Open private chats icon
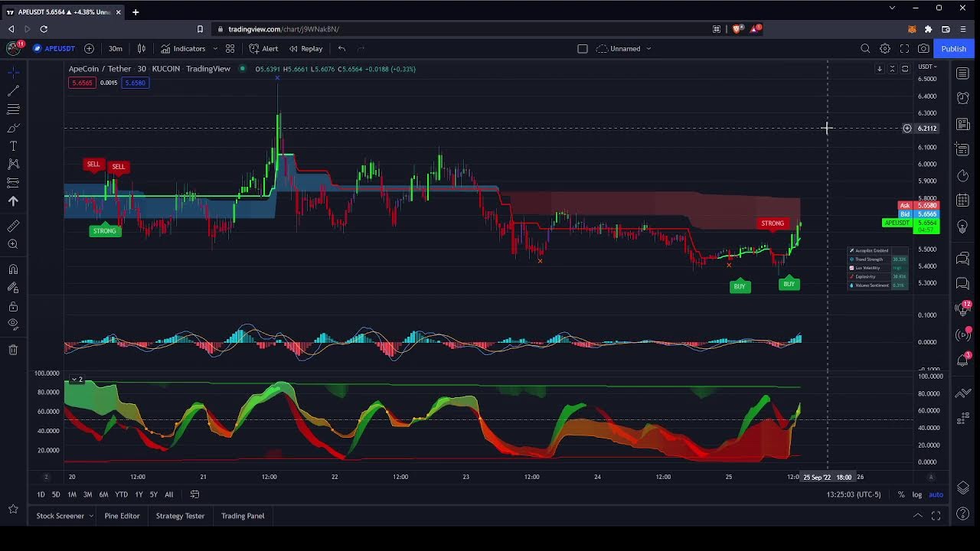The height and width of the screenshot is (551, 980). [963, 284]
